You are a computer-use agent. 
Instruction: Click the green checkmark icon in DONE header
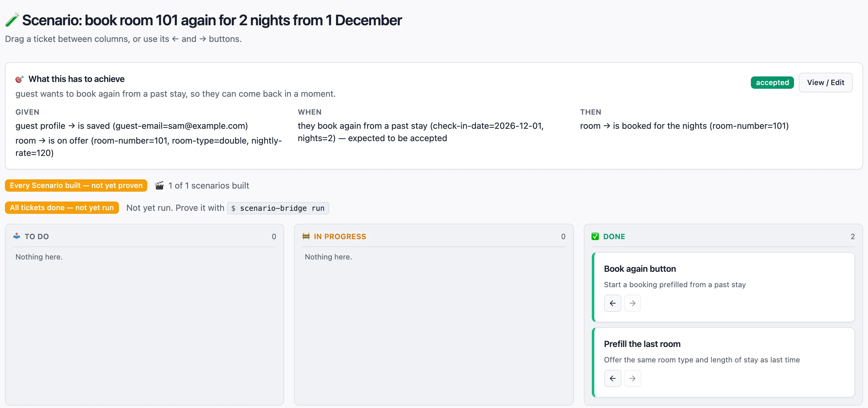595,236
